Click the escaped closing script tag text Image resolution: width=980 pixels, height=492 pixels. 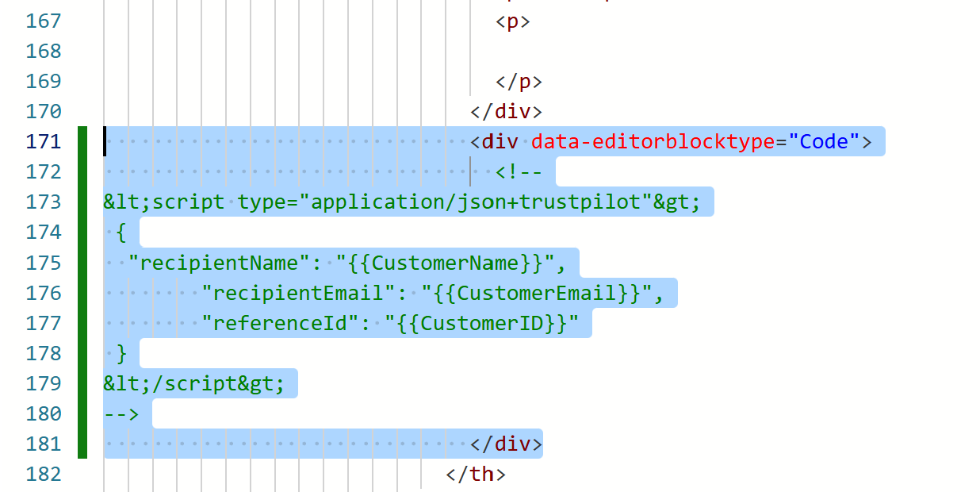(x=193, y=383)
